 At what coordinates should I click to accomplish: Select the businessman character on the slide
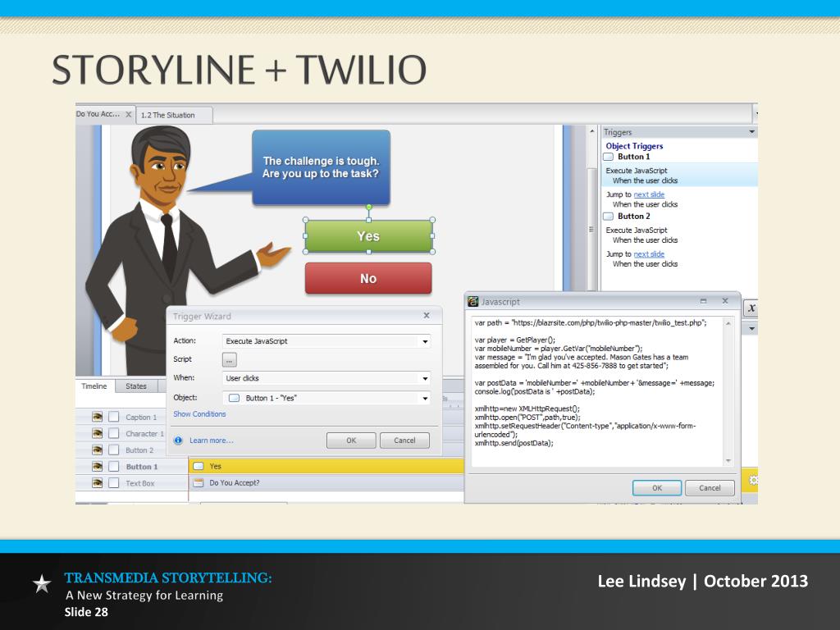[x=166, y=252]
